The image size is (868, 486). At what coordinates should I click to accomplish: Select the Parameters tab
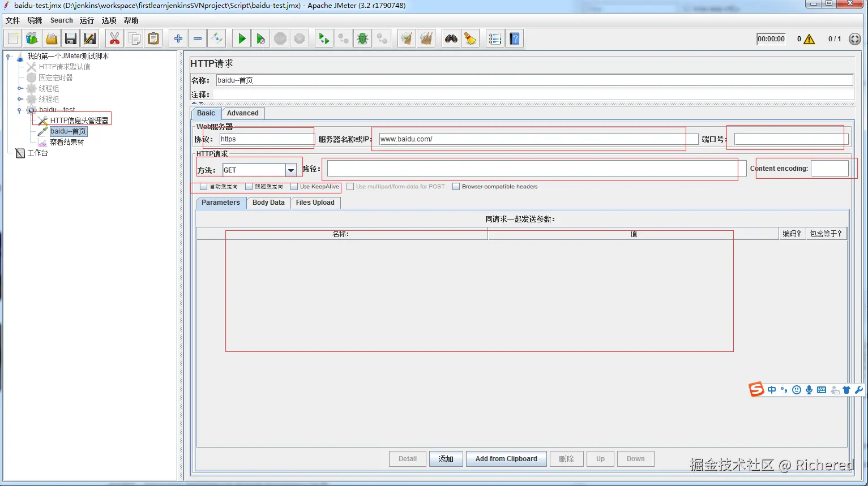pos(221,203)
